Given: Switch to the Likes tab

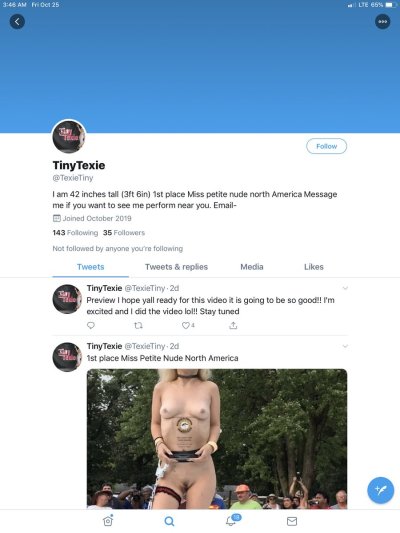Looking at the screenshot, I should tap(314, 267).
